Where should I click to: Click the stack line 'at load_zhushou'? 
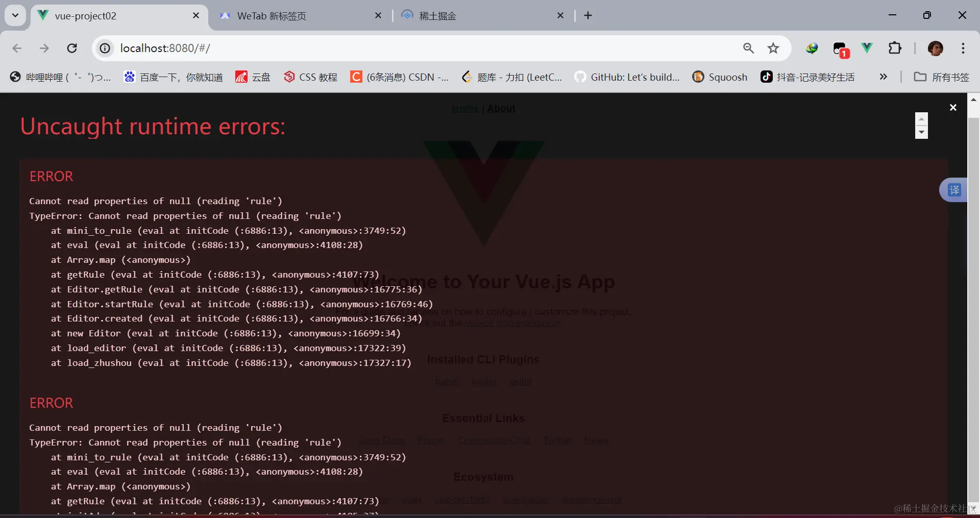point(231,363)
